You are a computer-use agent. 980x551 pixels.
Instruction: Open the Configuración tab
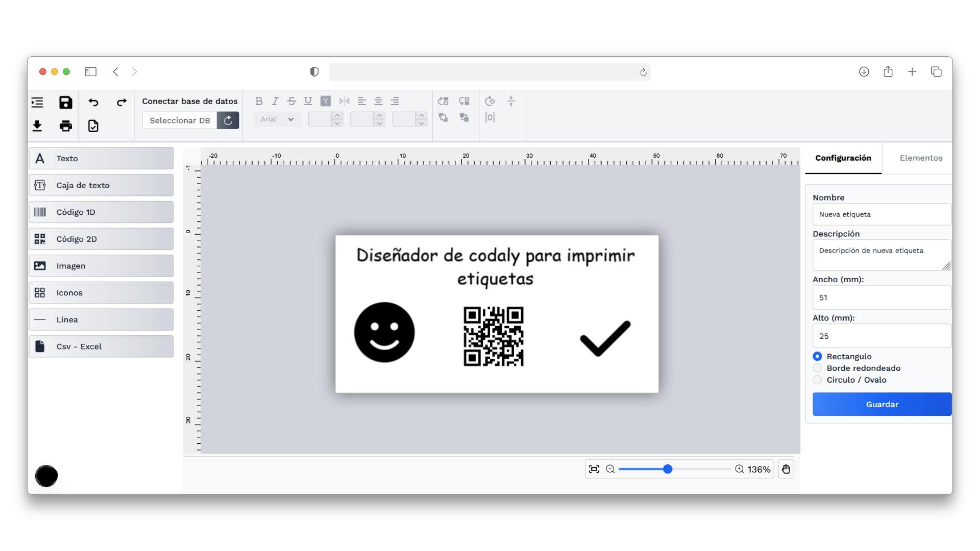click(843, 158)
